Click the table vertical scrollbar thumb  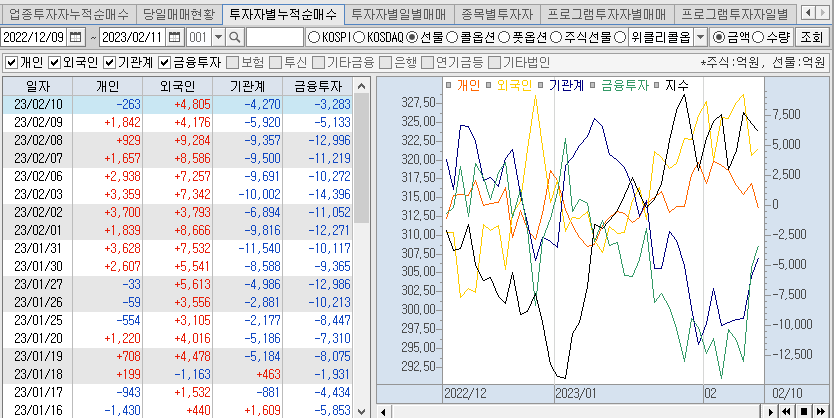click(x=361, y=158)
